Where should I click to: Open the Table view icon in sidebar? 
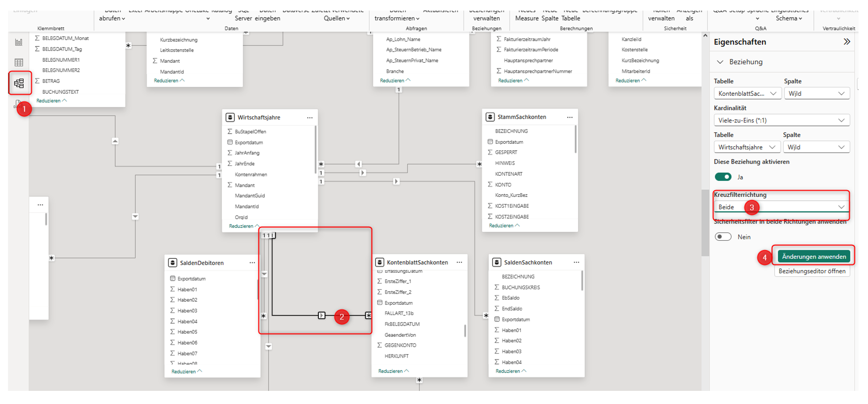click(19, 62)
